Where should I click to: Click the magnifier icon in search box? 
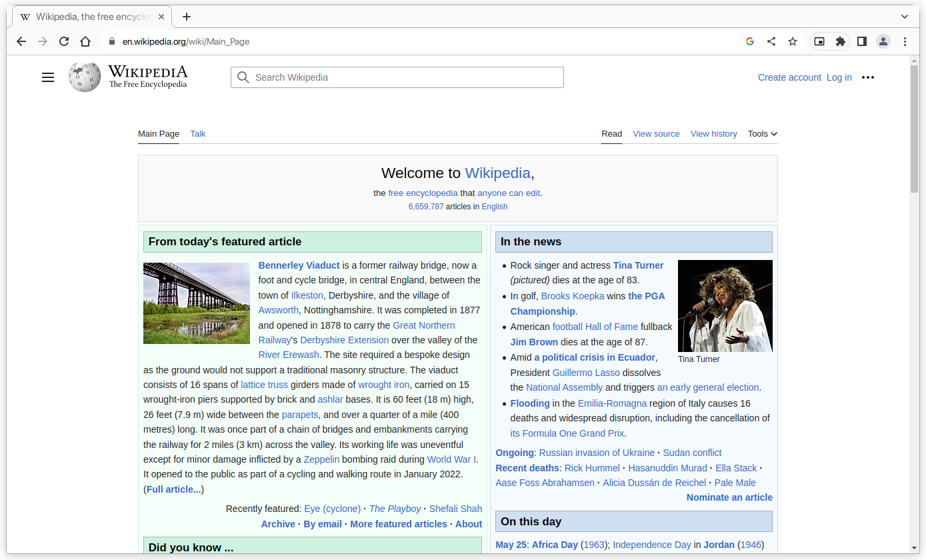[243, 77]
